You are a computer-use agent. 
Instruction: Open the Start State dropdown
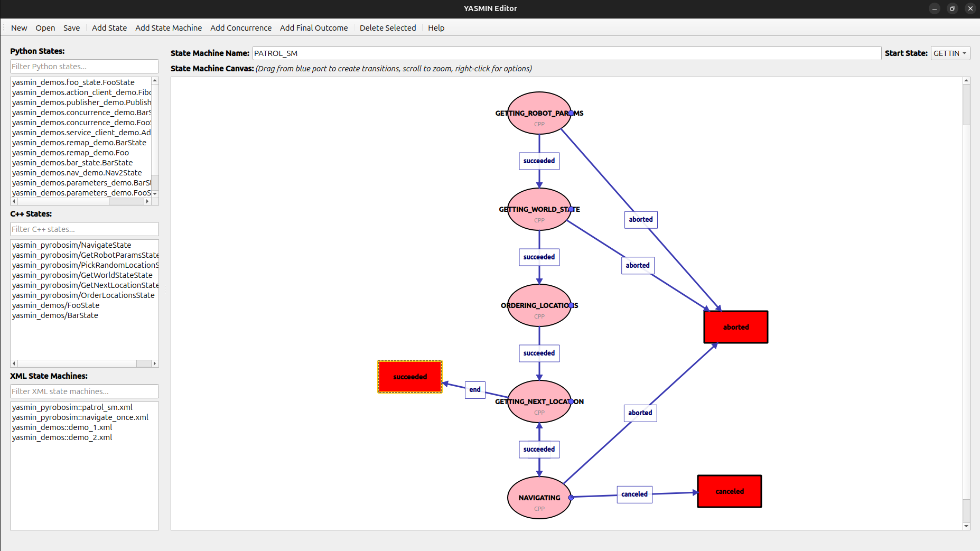pyautogui.click(x=950, y=53)
